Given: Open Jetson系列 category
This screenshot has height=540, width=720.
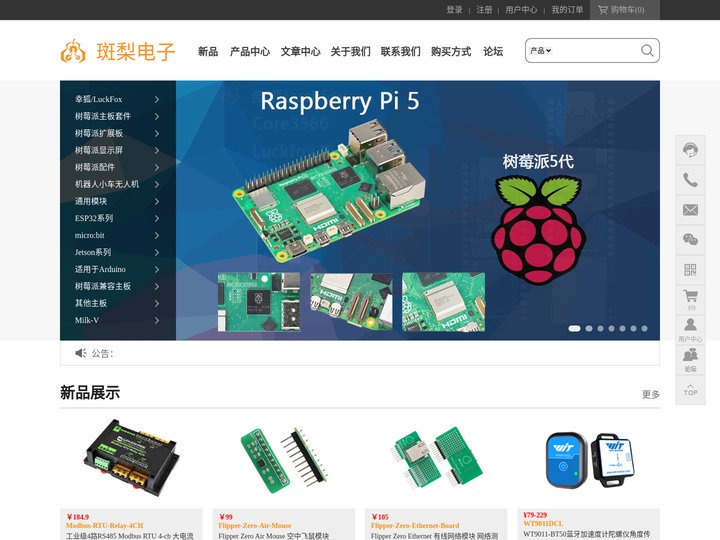Looking at the screenshot, I should point(93,252).
